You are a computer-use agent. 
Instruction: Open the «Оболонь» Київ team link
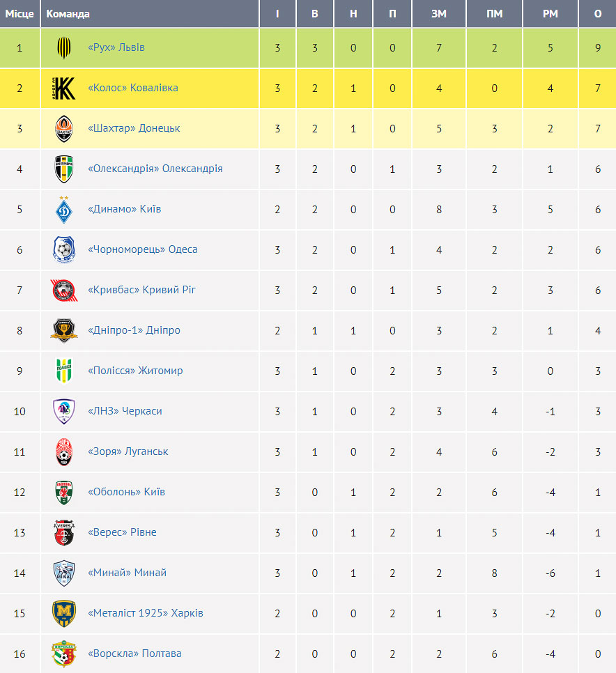pyautogui.click(x=126, y=492)
